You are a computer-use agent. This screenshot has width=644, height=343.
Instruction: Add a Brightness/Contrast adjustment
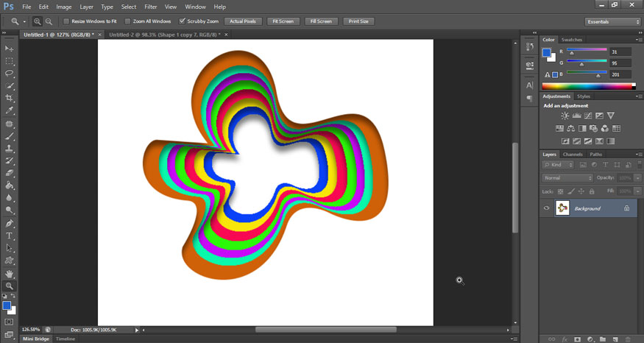[565, 116]
